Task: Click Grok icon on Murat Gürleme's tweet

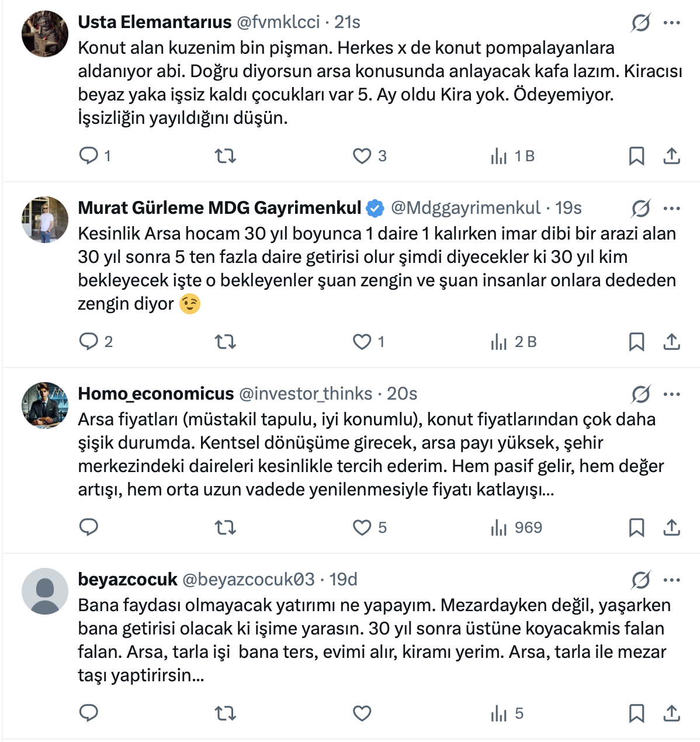Action: (640, 209)
